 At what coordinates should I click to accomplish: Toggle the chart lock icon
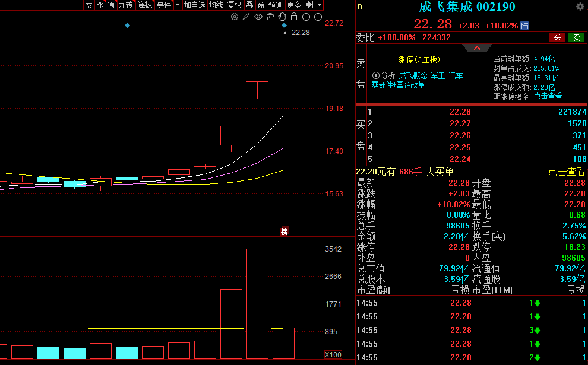pyautogui.click(x=294, y=17)
